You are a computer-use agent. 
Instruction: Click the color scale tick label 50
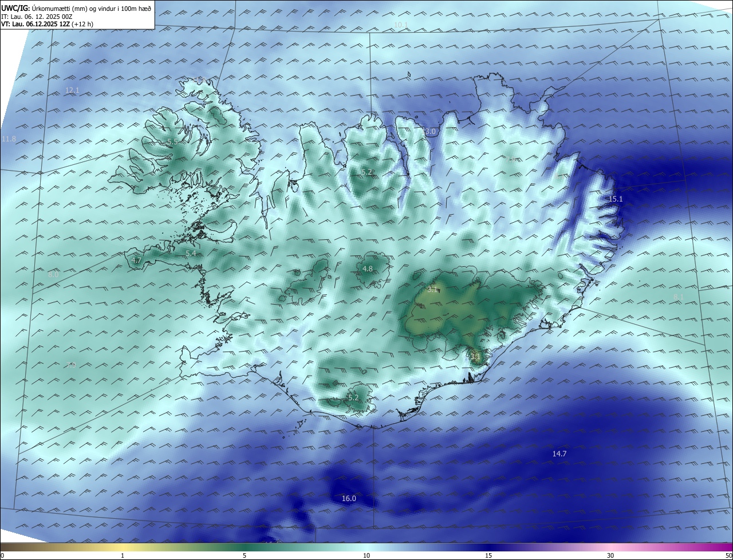coord(728,555)
